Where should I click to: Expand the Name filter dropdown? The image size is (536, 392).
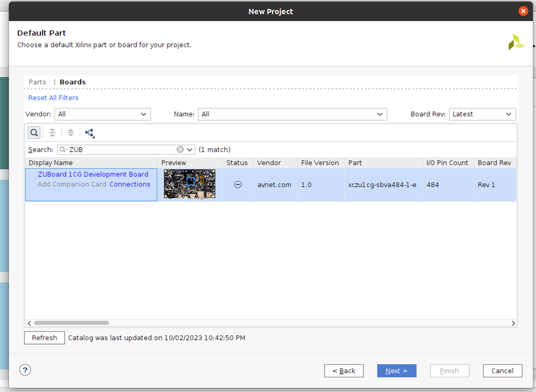tap(292, 114)
